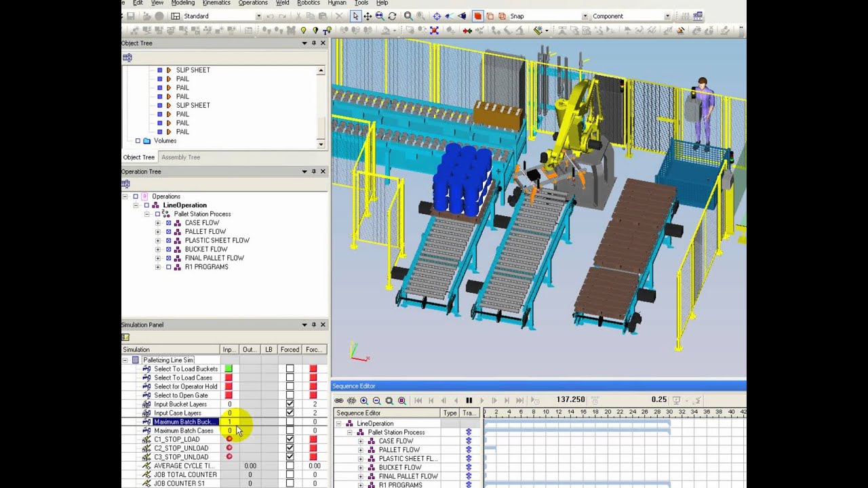The width and height of the screenshot is (868, 488).
Task: Click the Unlink operations icon in Sequence Editor
Action: 351,401
